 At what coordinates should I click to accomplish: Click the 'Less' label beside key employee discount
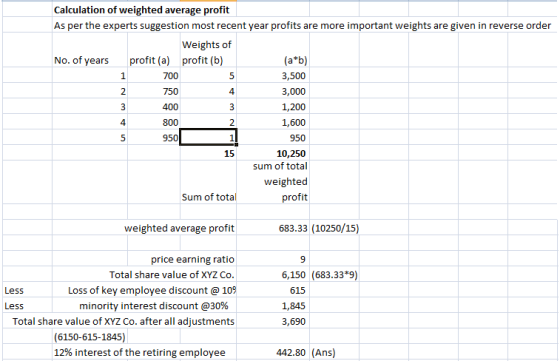14,290
